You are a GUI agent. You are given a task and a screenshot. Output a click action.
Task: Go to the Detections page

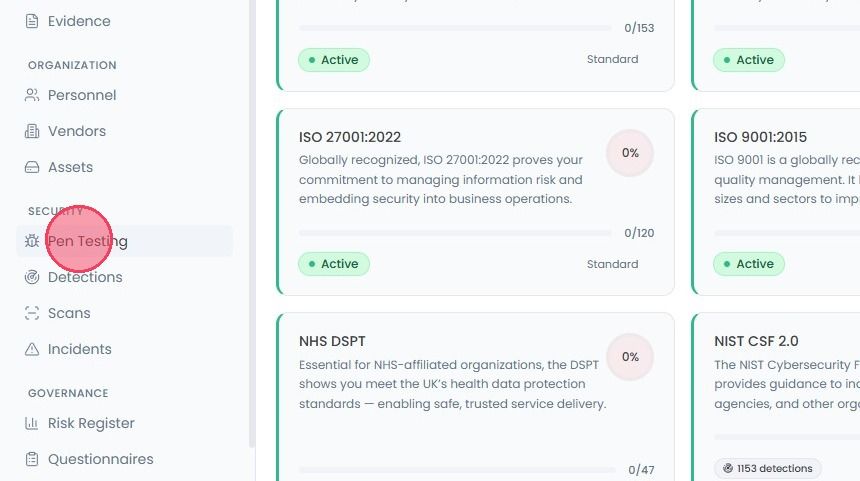pos(85,277)
